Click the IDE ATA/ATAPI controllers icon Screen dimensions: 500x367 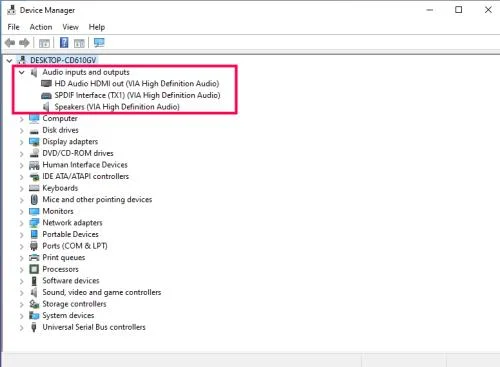[x=34, y=177]
